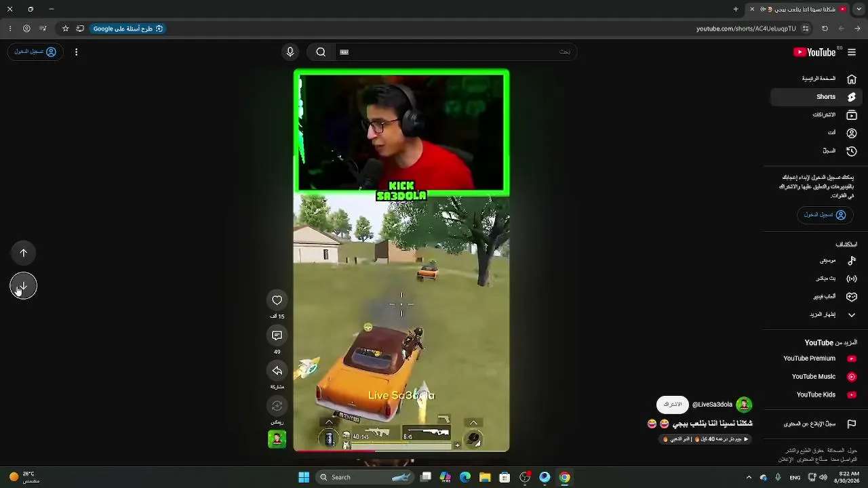The height and width of the screenshot is (488, 868).
Task: Run search with the magnifier button
Action: [x=321, y=52]
